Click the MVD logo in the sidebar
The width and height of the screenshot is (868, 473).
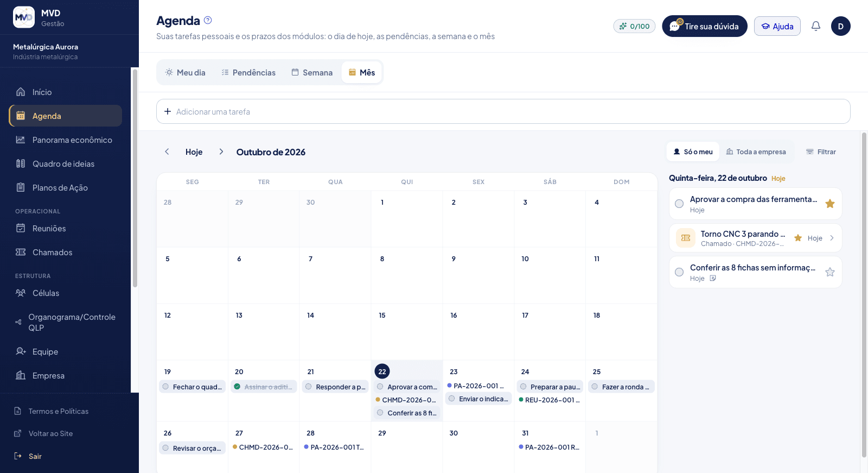pyautogui.click(x=24, y=17)
